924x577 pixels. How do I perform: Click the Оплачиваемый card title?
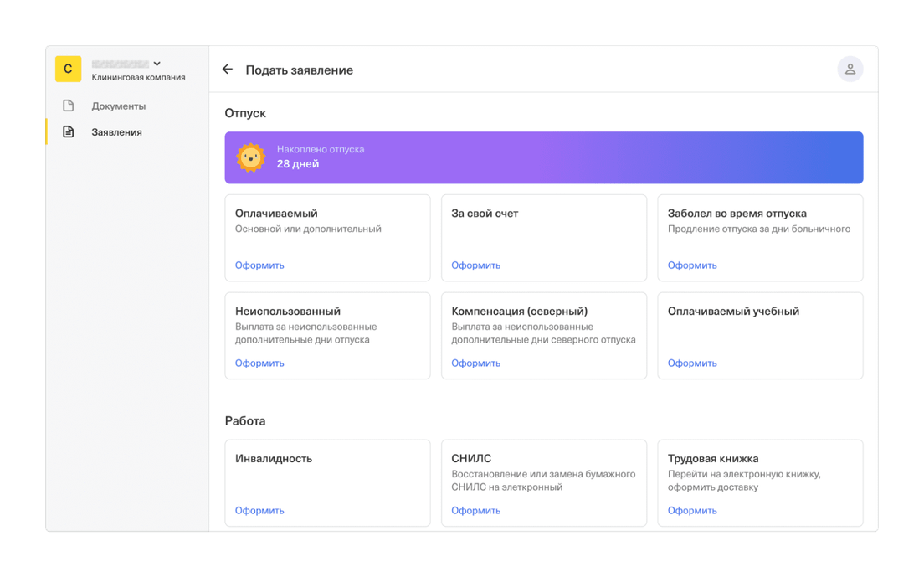tap(276, 214)
